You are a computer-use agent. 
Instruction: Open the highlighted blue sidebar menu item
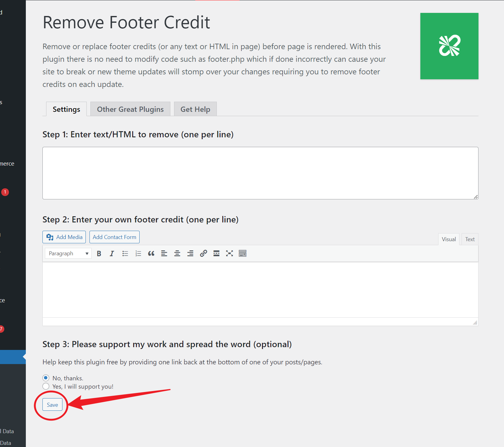[13, 357]
